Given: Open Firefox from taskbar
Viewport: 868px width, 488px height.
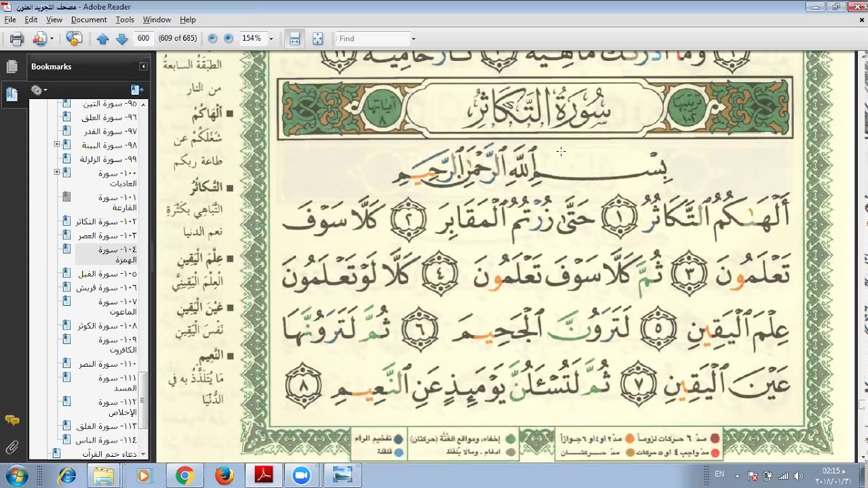Looking at the screenshot, I should click(224, 476).
